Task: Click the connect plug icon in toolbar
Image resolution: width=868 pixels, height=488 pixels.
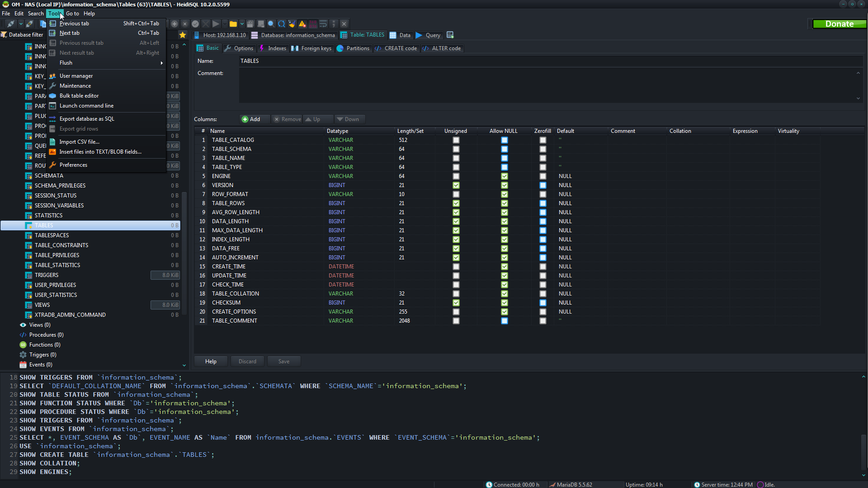Action: coord(11,24)
